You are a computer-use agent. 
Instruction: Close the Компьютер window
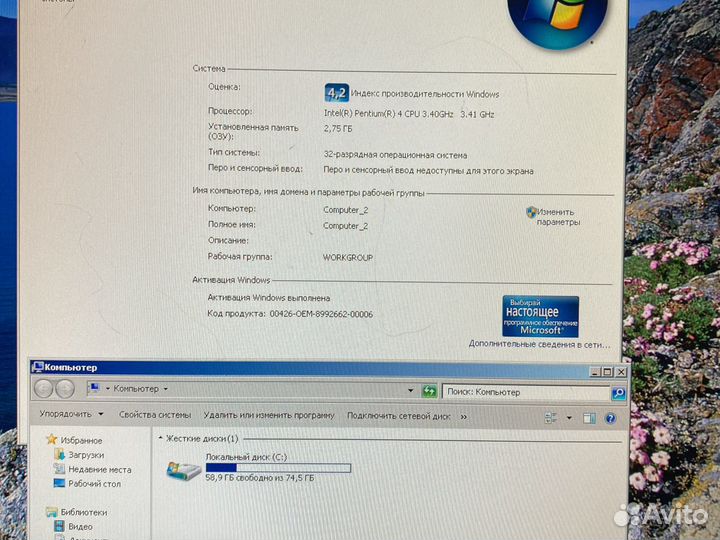click(621, 371)
